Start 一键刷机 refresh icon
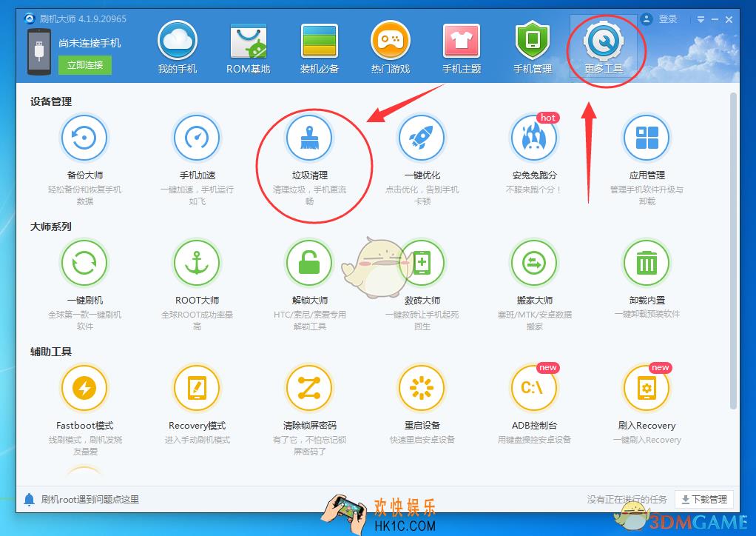This screenshot has width=756, height=536. coord(84,263)
